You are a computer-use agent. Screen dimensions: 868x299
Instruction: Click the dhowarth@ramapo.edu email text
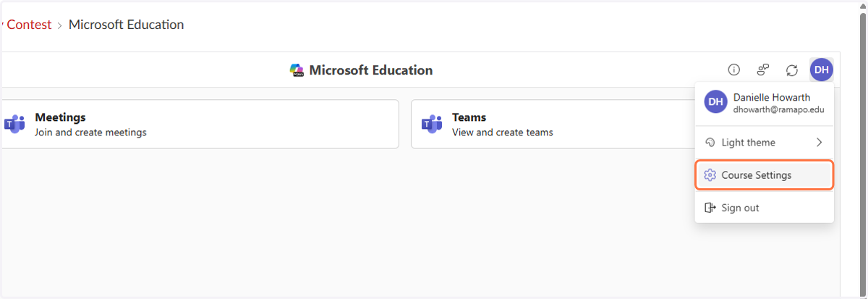(779, 110)
